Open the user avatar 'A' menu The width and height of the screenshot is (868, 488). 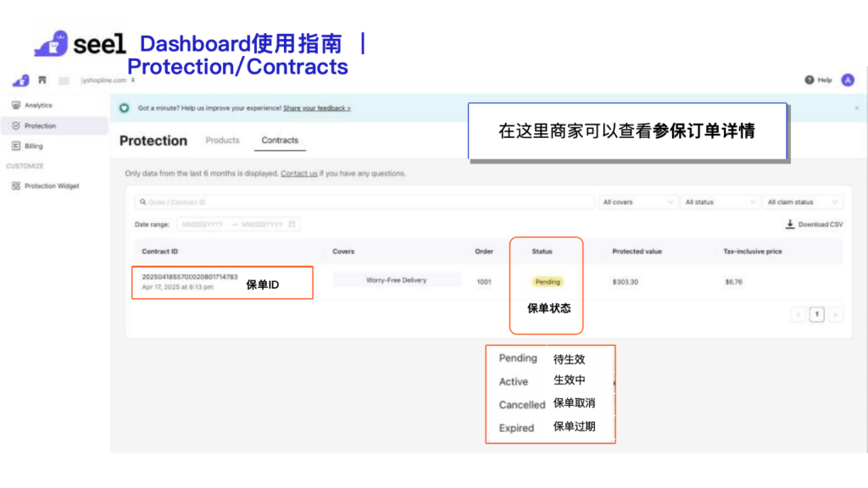click(848, 80)
